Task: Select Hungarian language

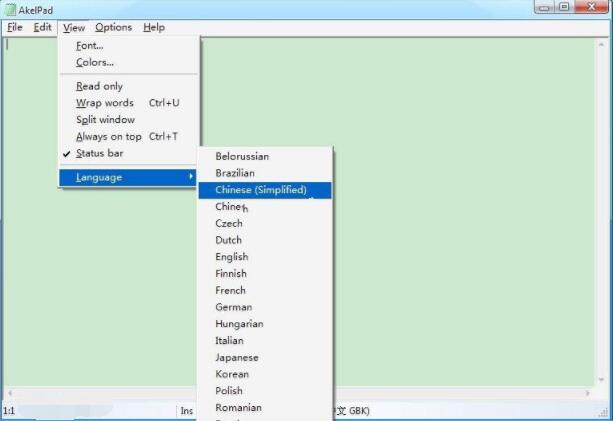Action: (x=265, y=324)
